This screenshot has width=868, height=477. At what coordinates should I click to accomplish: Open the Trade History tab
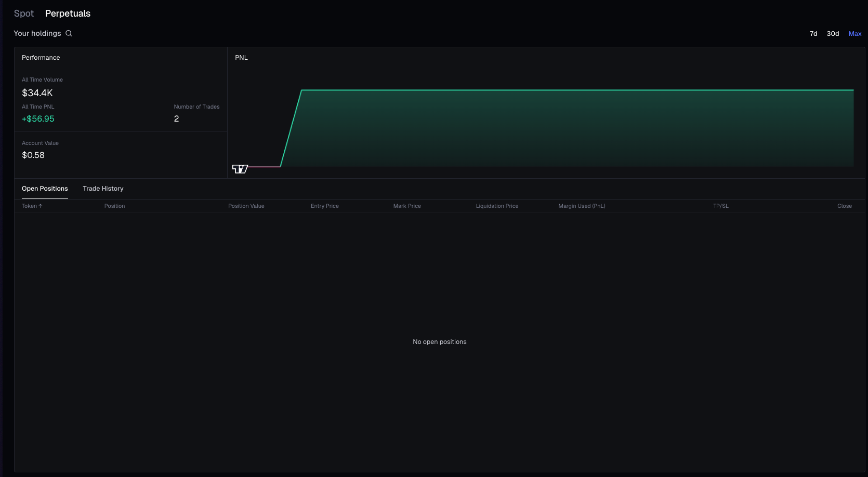tap(103, 189)
